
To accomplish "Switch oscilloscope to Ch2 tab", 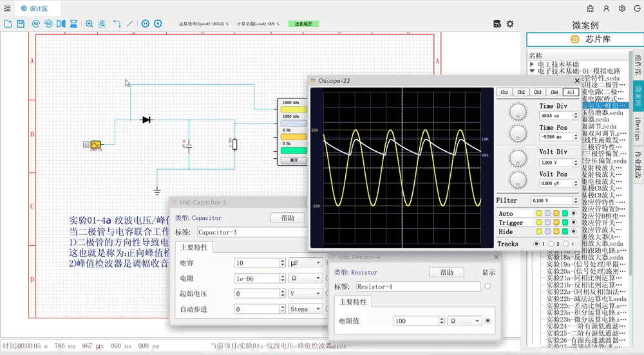I will (x=521, y=92).
